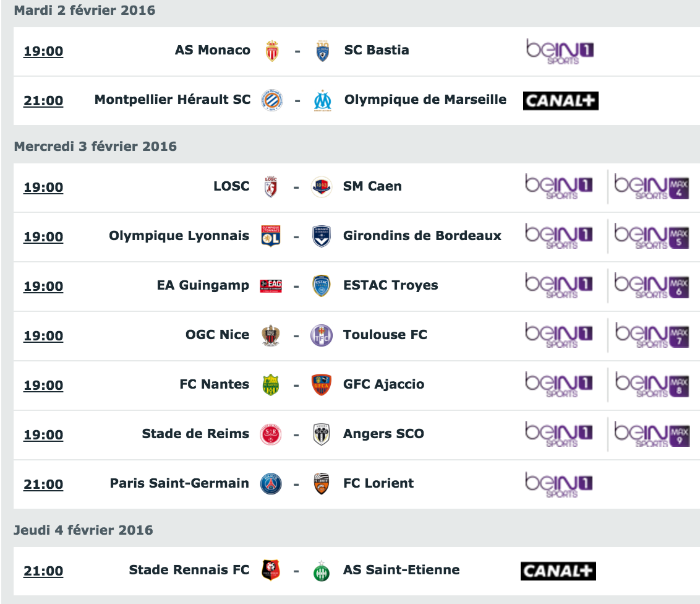The width and height of the screenshot is (700, 604).
Task: Click the Paris Saint-Germain club crest
Action: (271, 484)
